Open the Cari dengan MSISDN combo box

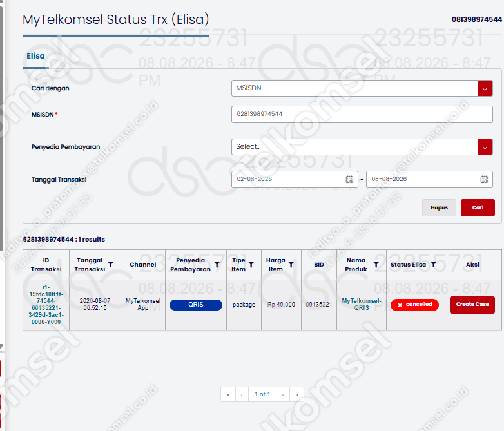pos(362,88)
